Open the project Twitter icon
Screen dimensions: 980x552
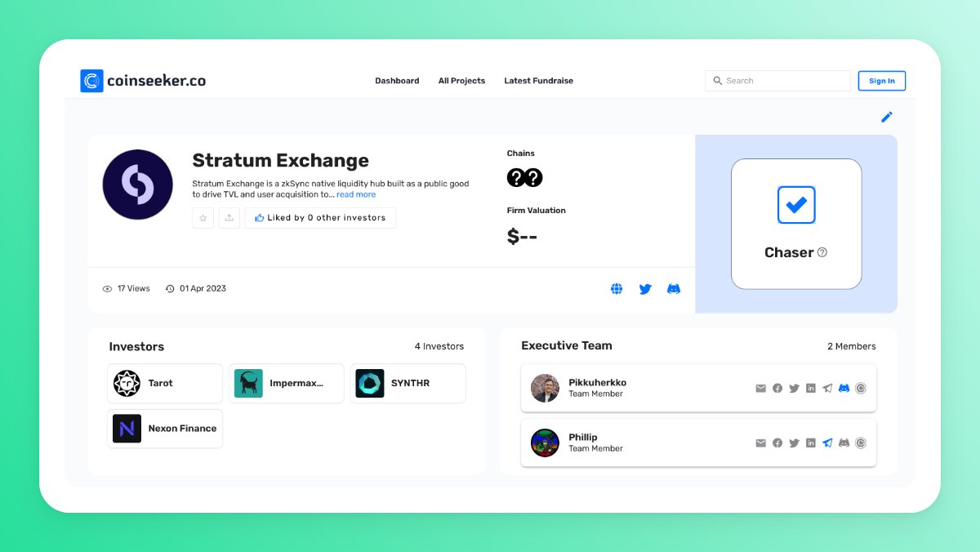(x=645, y=289)
